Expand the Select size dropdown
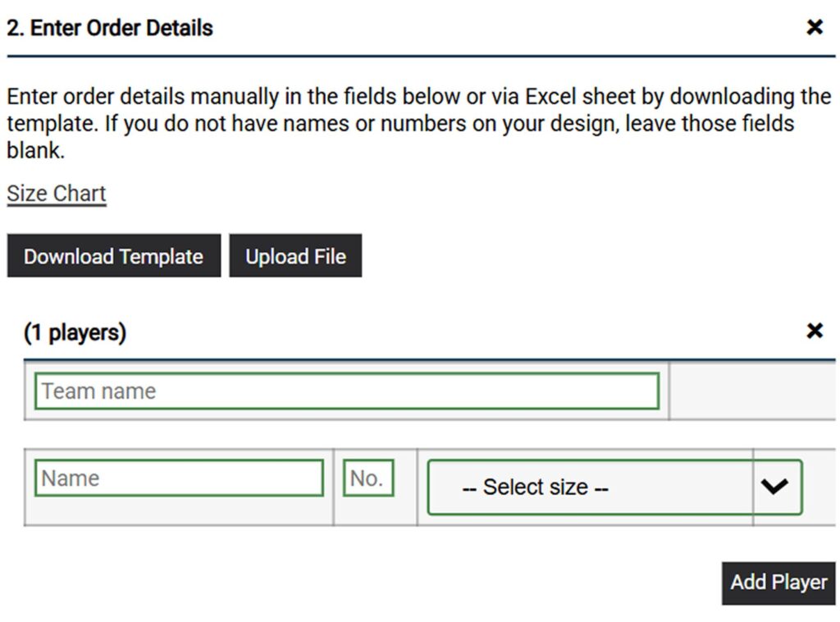 (614, 487)
